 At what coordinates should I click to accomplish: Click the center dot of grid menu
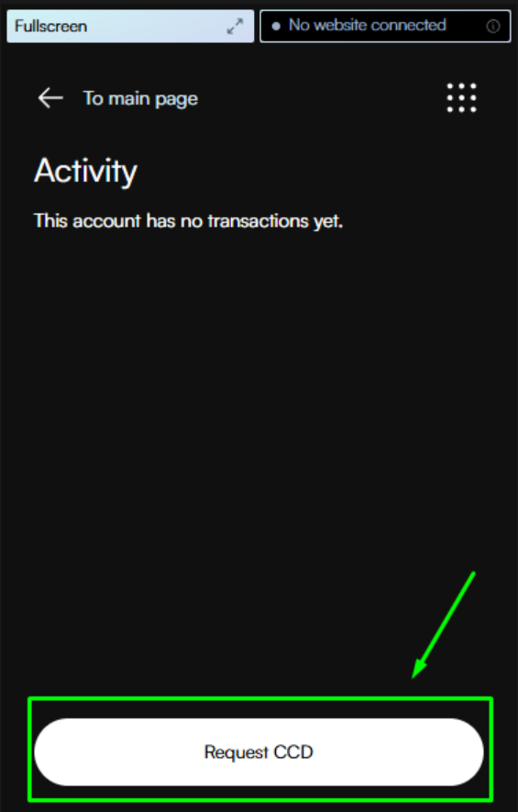pos(461,98)
